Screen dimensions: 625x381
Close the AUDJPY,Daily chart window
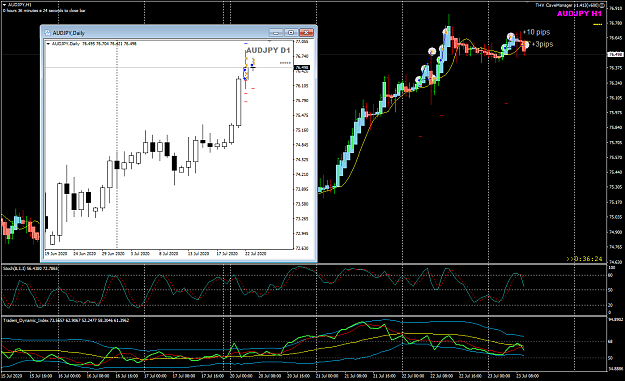306,33
